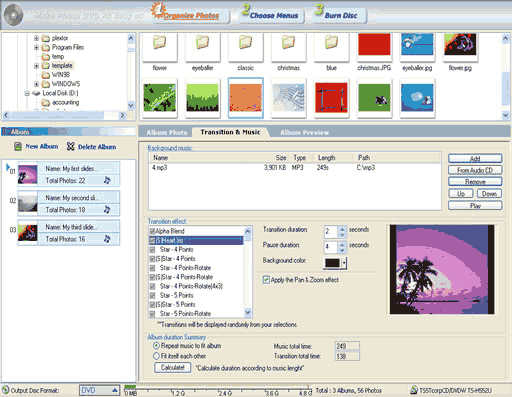Image resolution: width=512 pixels, height=397 pixels.
Task: Click the Delete Album X icon
Action: click(x=70, y=146)
